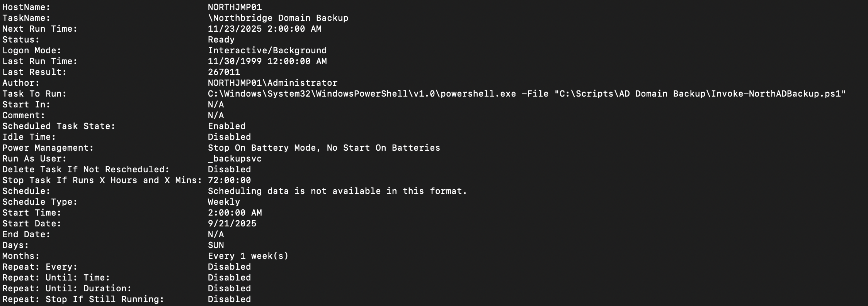Click the Start Date value 9/21/2025
Screen dimensions: 868x306
pyautogui.click(x=232, y=224)
